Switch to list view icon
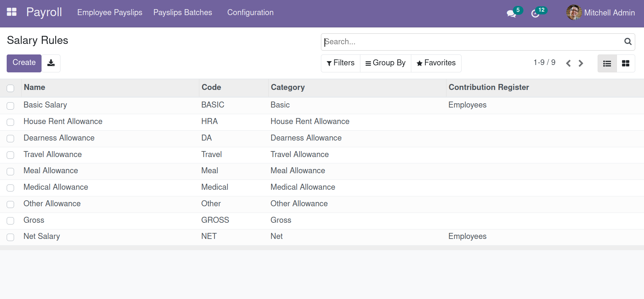Image resolution: width=644 pixels, height=299 pixels. click(x=607, y=64)
